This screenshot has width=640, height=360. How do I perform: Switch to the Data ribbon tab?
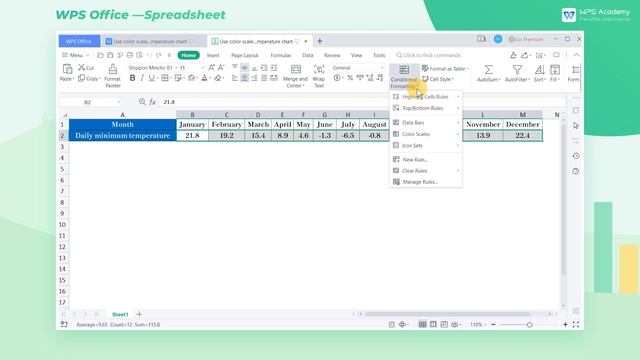pyautogui.click(x=308, y=55)
